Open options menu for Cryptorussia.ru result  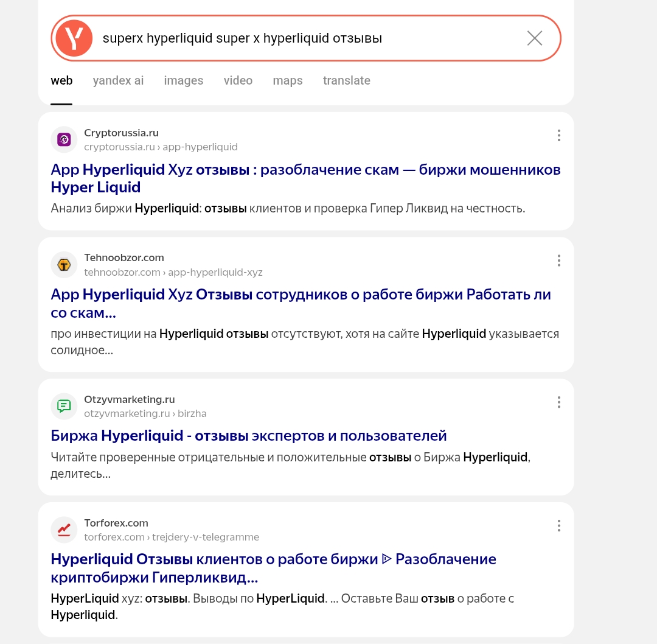point(558,136)
